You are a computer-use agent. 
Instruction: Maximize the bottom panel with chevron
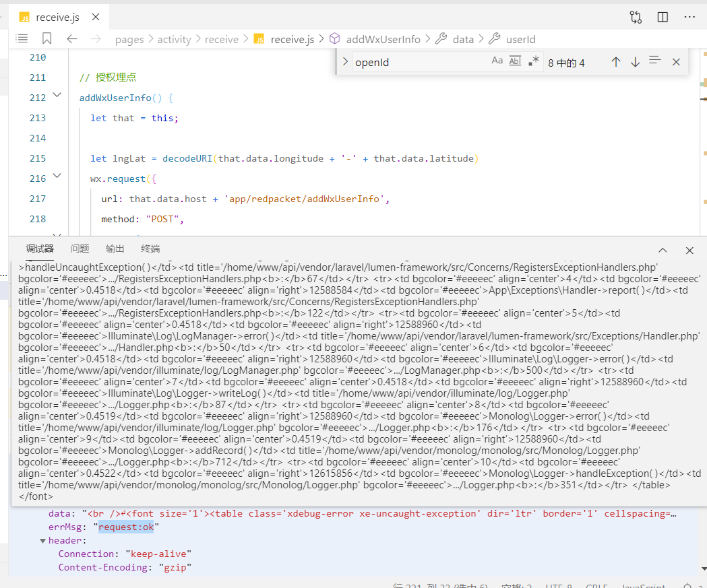point(663,250)
